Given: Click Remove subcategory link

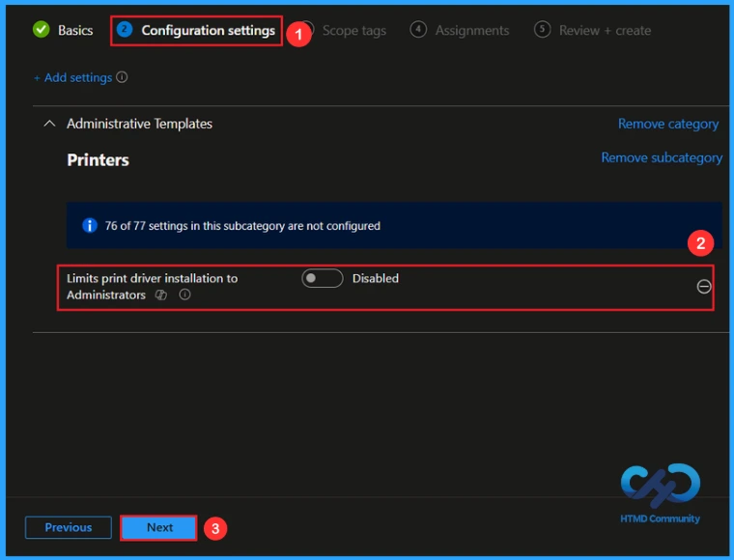Looking at the screenshot, I should [x=662, y=157].
